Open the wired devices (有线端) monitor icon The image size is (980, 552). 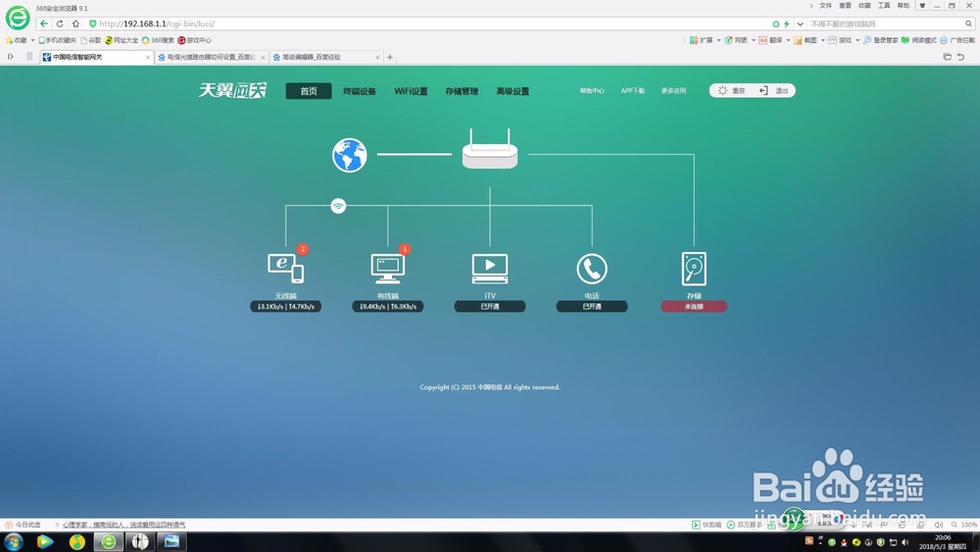click(387, 269)
